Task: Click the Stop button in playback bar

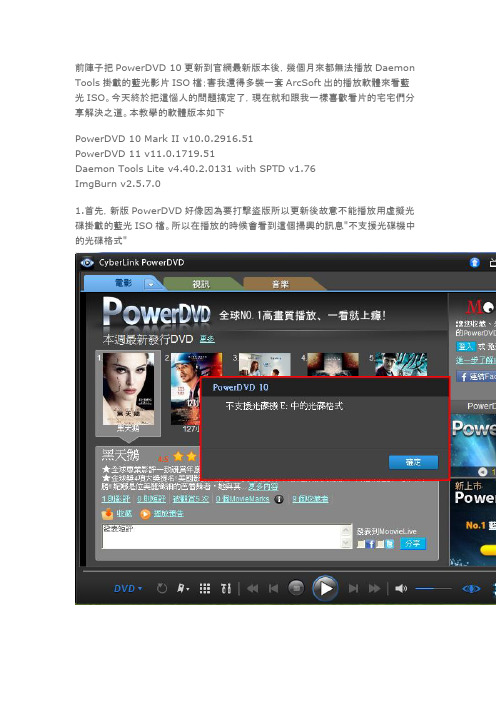Action: 296,588
